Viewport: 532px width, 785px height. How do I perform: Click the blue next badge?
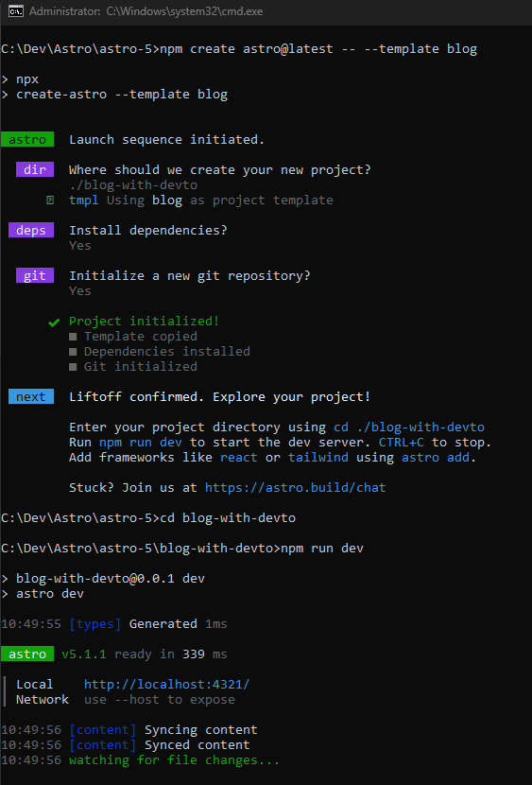pyautogui.click(x=31, y=397)
